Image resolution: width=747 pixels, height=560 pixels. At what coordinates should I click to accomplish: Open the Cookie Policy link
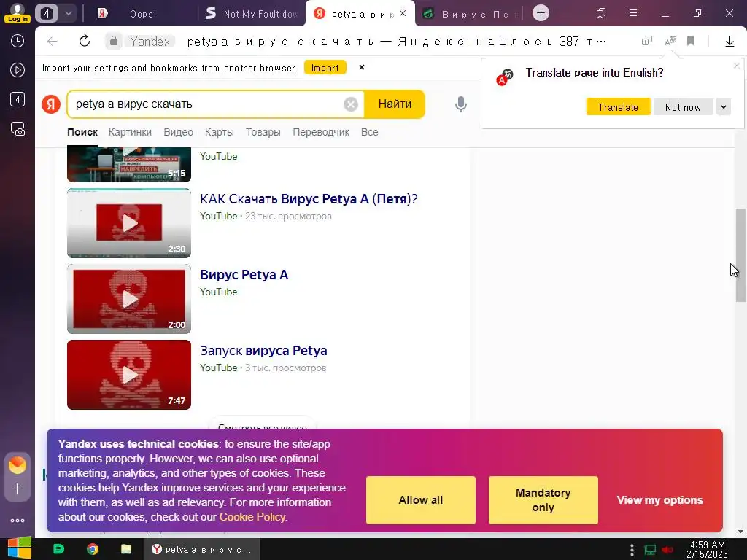[252, 517]
